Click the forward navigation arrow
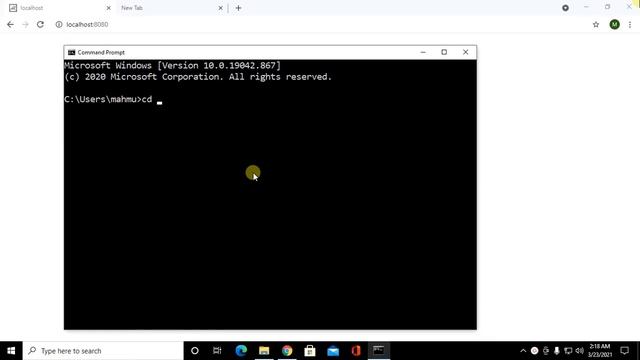Image resolution: width=640 pixels, height=360 pixels. tap(25, 24)
